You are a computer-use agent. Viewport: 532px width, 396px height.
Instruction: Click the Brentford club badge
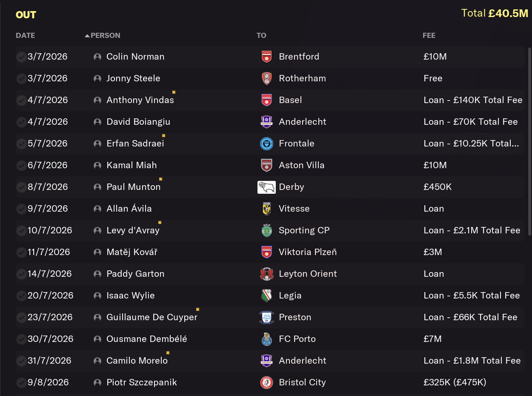click(x=266, y=57)
